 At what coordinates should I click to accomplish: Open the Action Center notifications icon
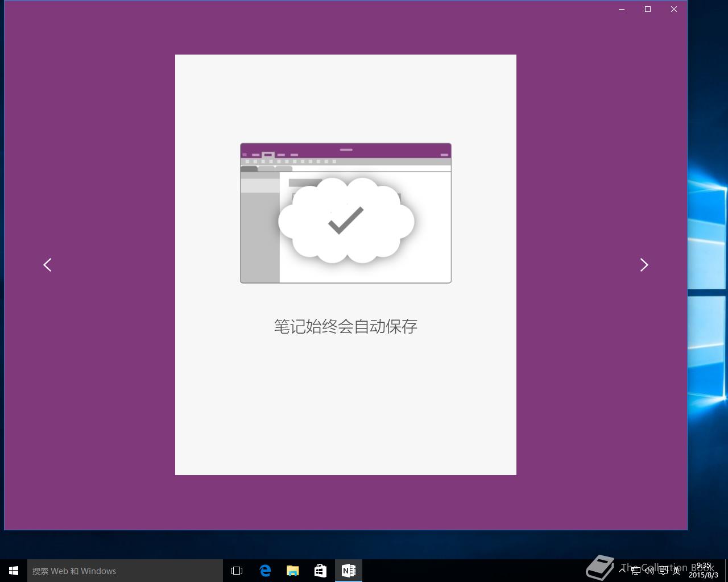[663, 571]
